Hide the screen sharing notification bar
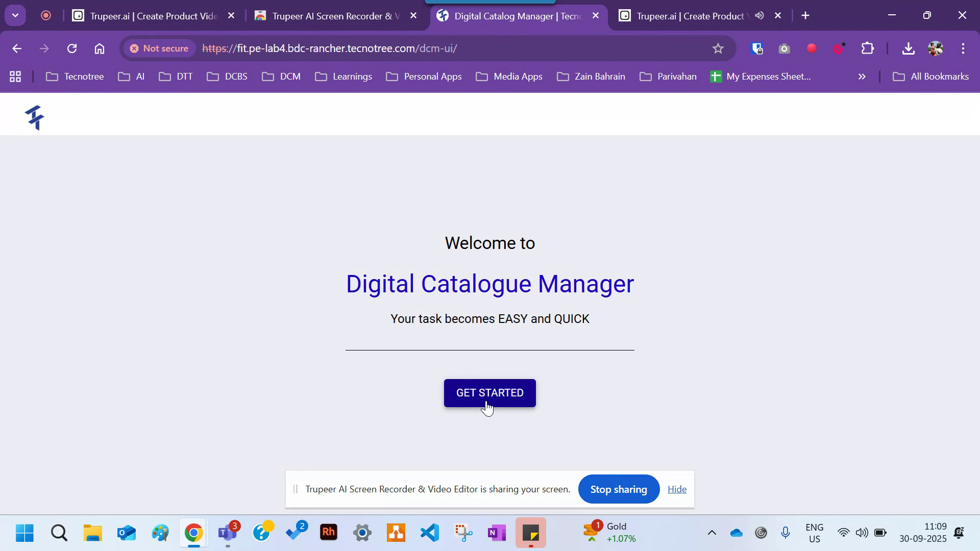This screenshot has height=551, width=980. tap(677, 489)
